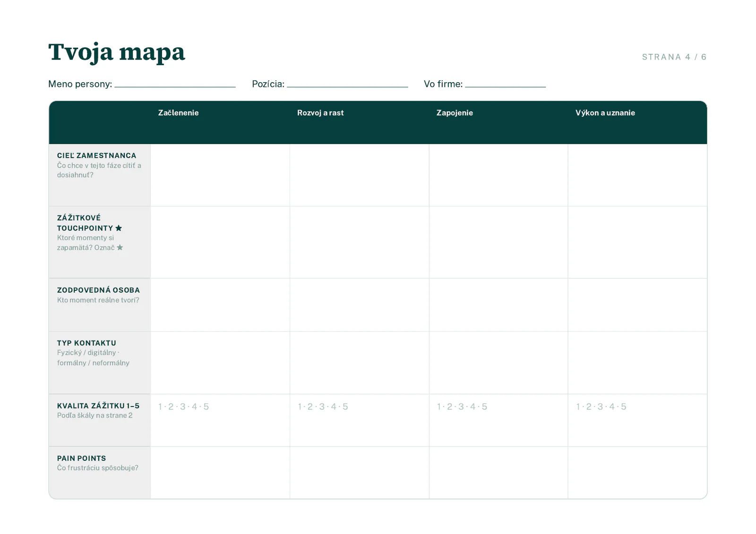
Task: Click the Zážitkové touchpointy cell under Začlenenie
Action: pos(220,242)
